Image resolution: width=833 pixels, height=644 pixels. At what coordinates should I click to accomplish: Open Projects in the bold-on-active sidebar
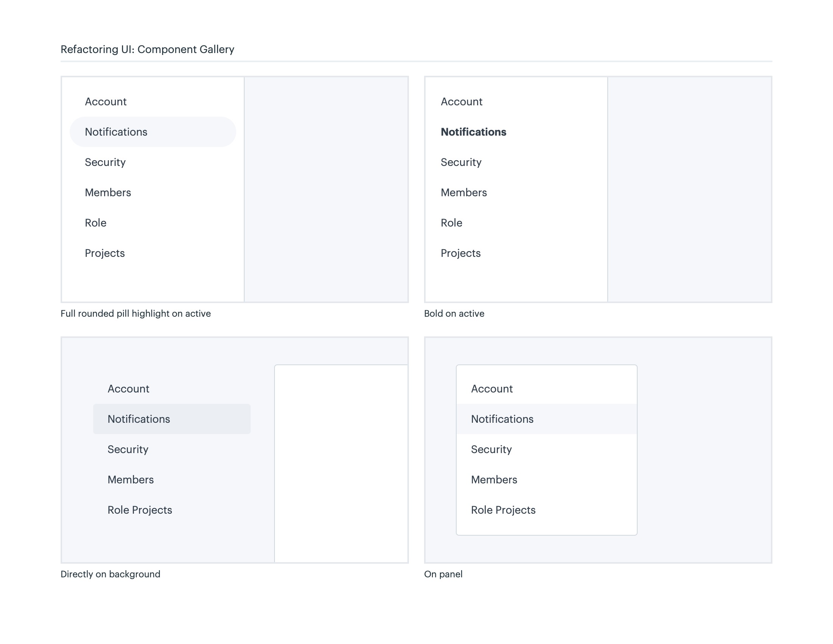point(461,253)
